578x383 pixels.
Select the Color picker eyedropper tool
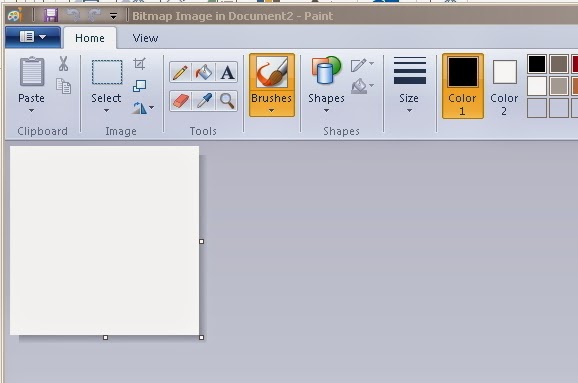point(203,101)
